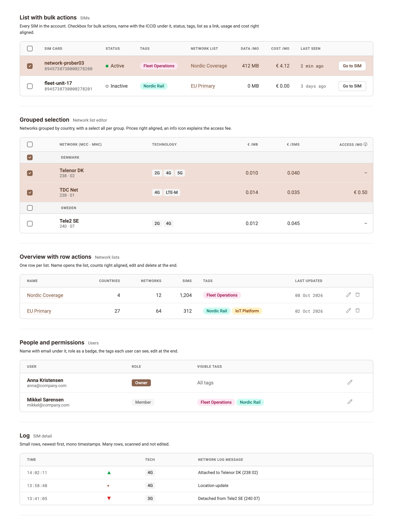Click the green attach arrow at 14:02:11
The width and height of the screenshot is (393, 532).
(109, 473)
